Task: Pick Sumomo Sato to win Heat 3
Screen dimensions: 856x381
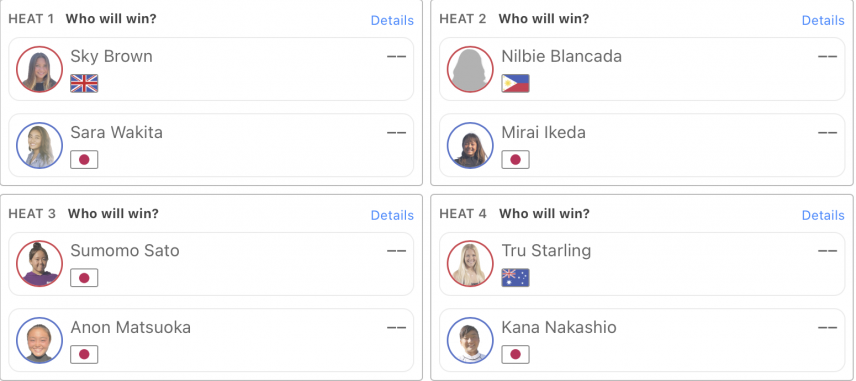Action: (211, 264)
